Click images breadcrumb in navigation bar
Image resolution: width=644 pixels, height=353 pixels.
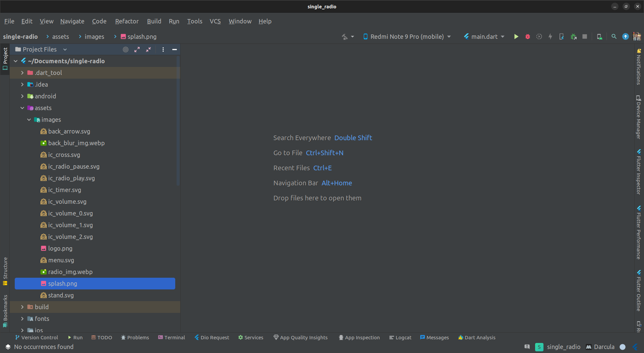coord(94,36)
